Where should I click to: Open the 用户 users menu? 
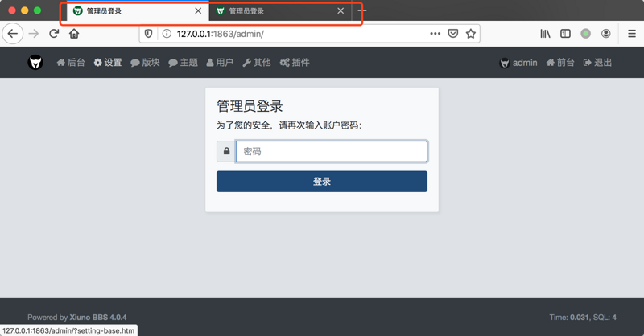click(x=220, y=63)
